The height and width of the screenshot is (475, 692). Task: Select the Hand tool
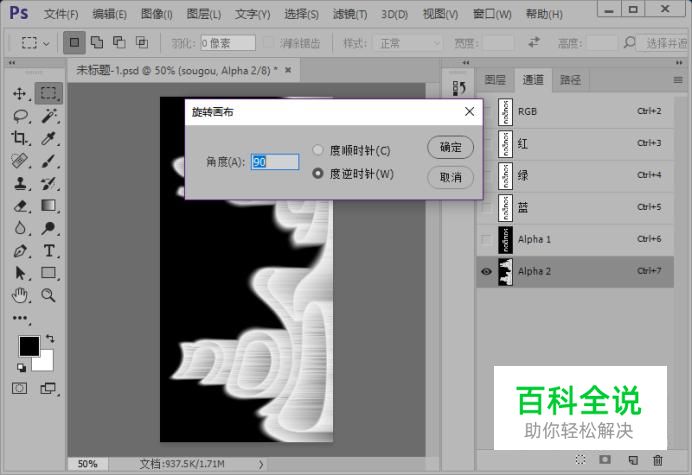20,295
